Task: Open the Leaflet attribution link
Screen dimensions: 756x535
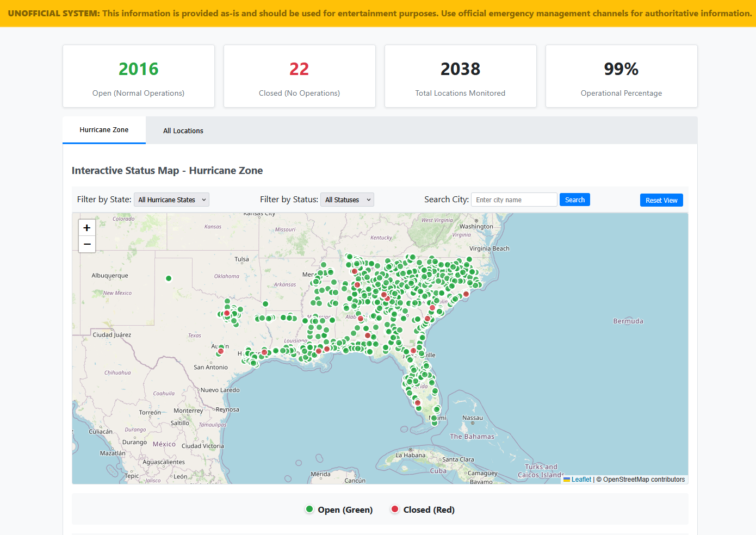Action: click(581, 480)
